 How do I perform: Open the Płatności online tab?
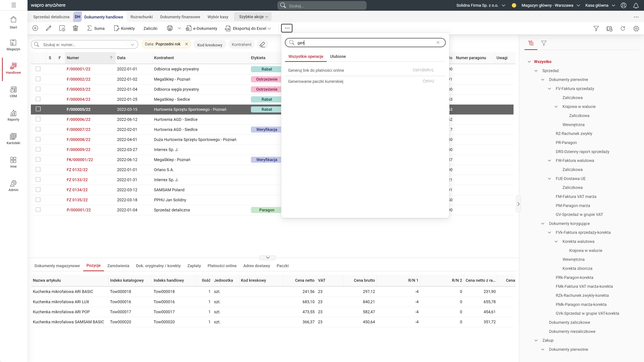(222, 266)
